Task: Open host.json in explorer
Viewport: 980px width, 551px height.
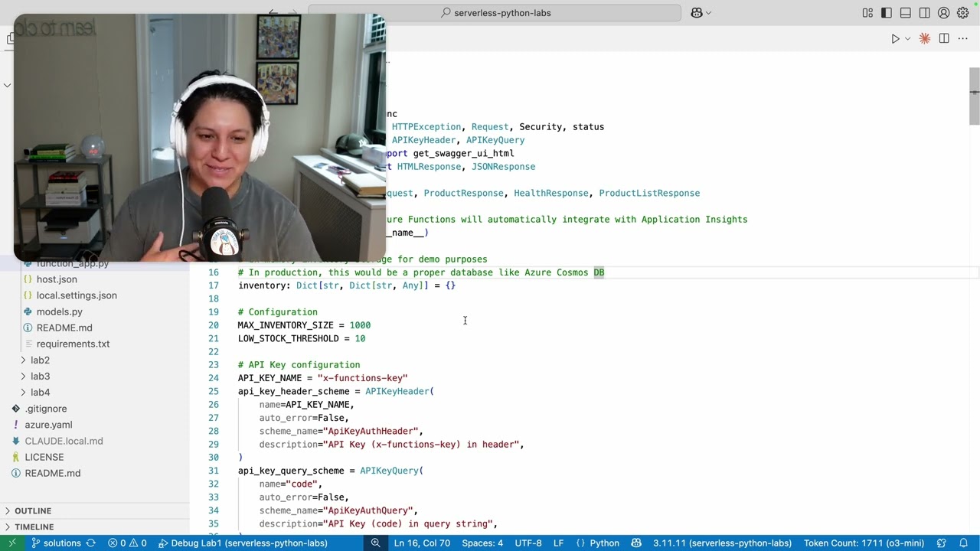Action: (57, 279)
